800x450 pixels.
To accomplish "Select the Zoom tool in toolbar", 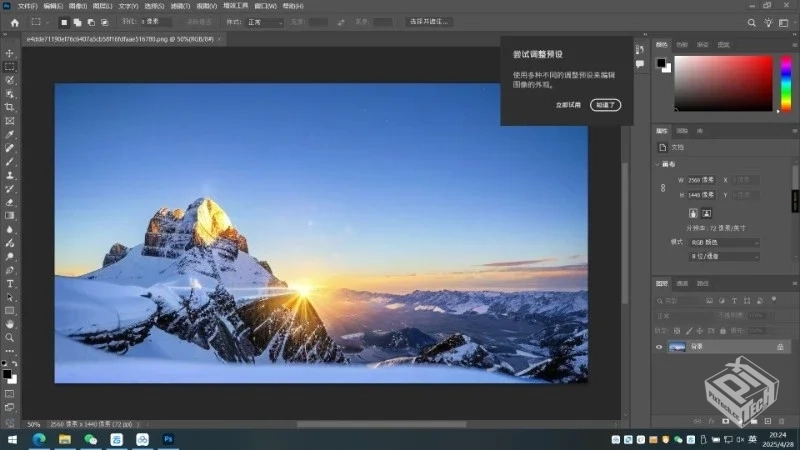I will tap(10, 338).
